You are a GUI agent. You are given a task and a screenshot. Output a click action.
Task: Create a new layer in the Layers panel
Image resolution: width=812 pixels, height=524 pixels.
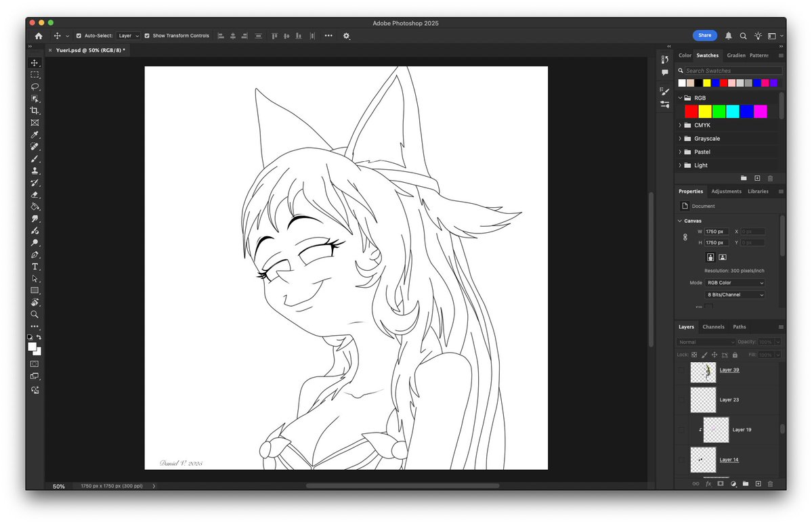click(758, 483)
